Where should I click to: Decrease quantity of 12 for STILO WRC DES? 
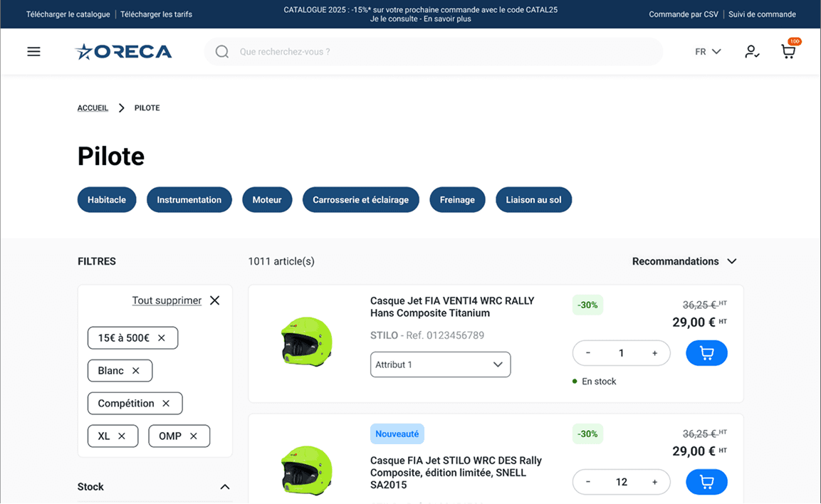[x=588, y=481]
